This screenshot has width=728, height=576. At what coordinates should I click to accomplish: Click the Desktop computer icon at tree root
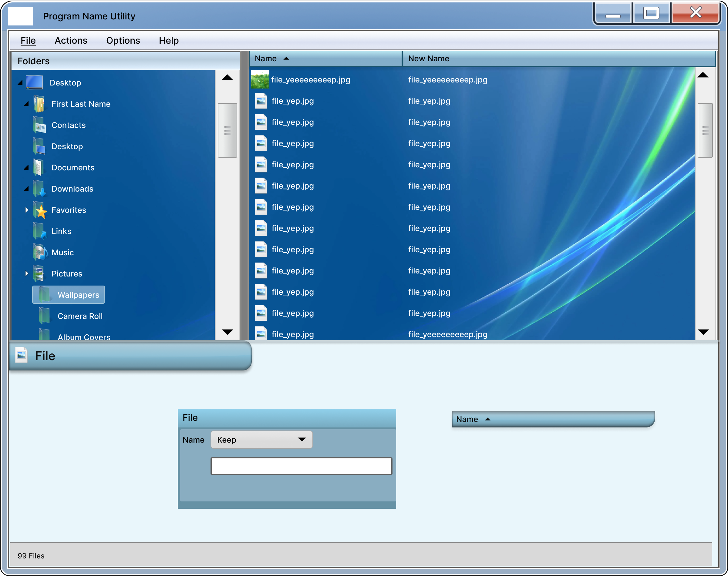click(x=34, y=83)
